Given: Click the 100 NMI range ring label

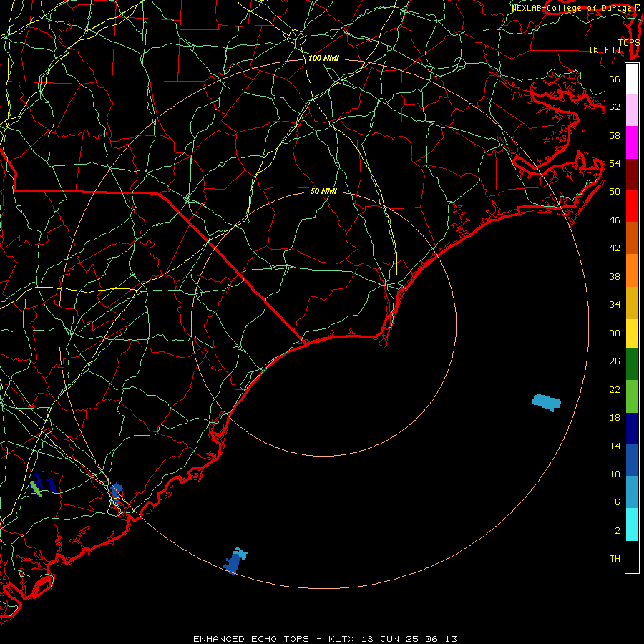Looking at the screenshot, I should click(323, 58).
